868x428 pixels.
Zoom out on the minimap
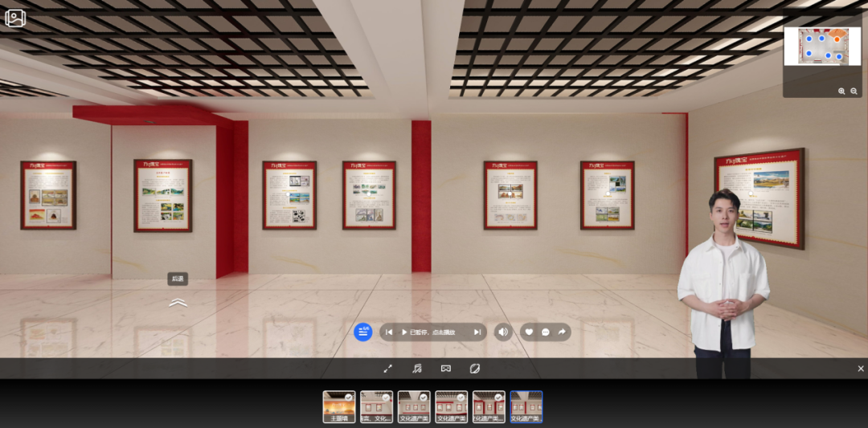[854, 92]
